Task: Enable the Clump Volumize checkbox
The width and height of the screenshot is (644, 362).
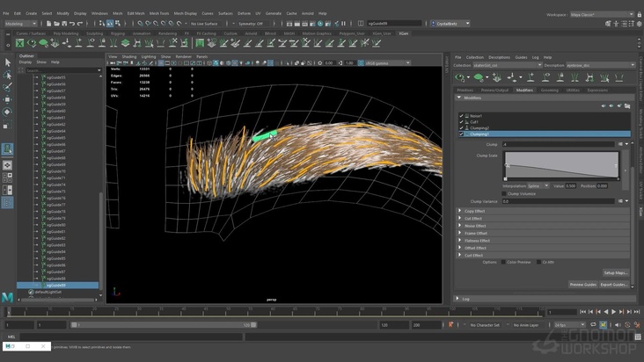Action: pos(506,193)
